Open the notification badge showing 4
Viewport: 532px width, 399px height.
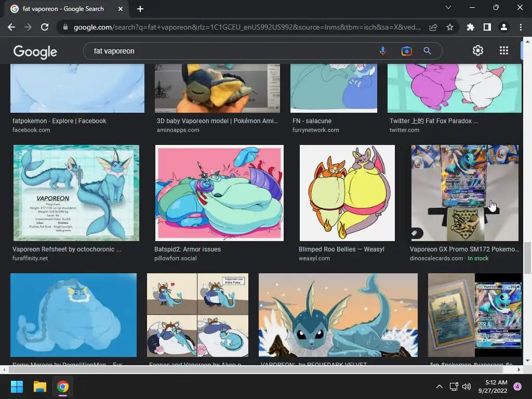(x=517, y=387)
